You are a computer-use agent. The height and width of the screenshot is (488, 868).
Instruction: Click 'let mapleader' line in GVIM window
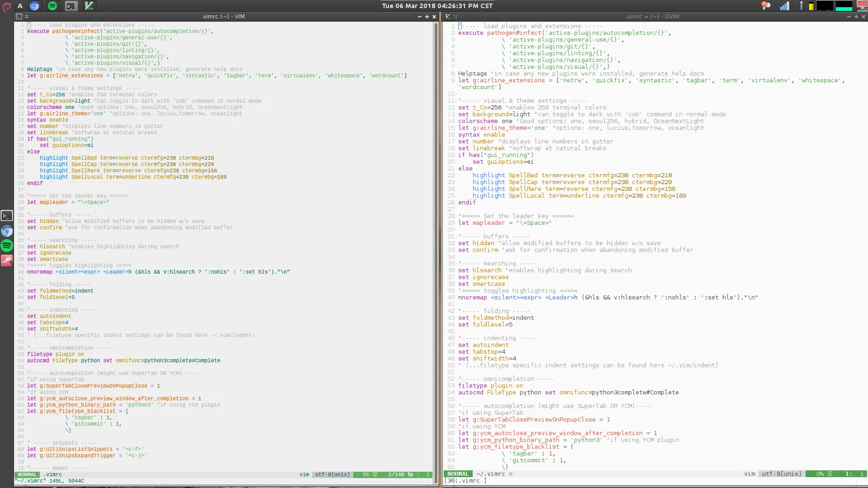click(505, 223)
